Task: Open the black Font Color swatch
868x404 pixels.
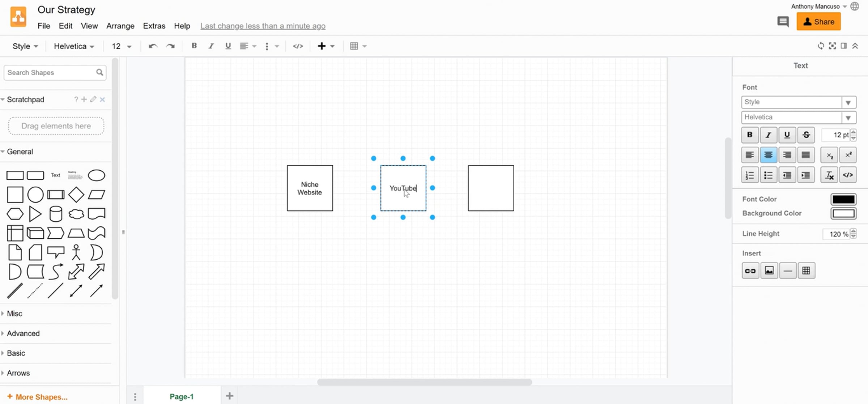Action: pos(843,199)
